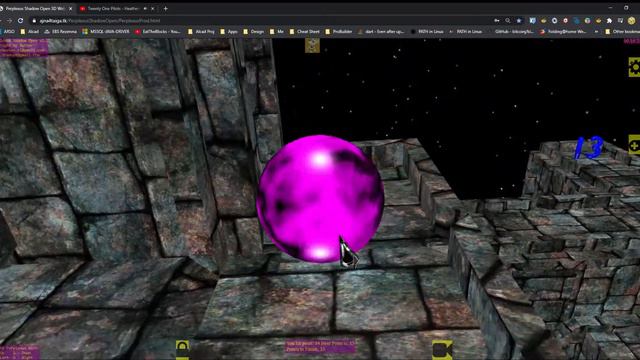Click the address bar URL
Viewport: 640px width, 360px height.
pyautogui.click(x=100, y=20)
